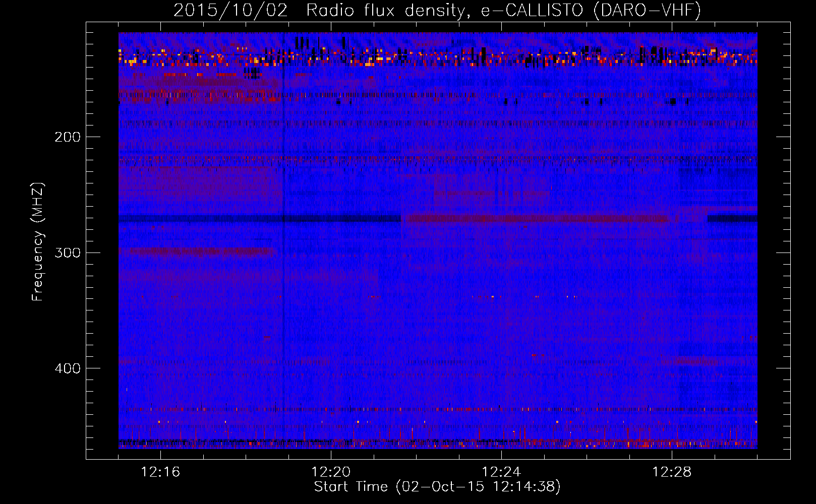Click the 'Start Time (02-Oct-15 12:14:38)' label

coord(437,487)
